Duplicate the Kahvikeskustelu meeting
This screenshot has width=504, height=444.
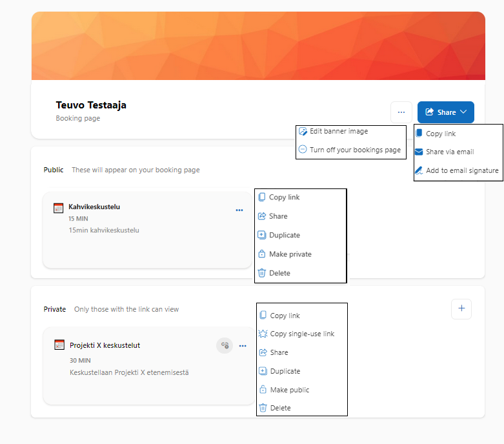tap(285, 235)
